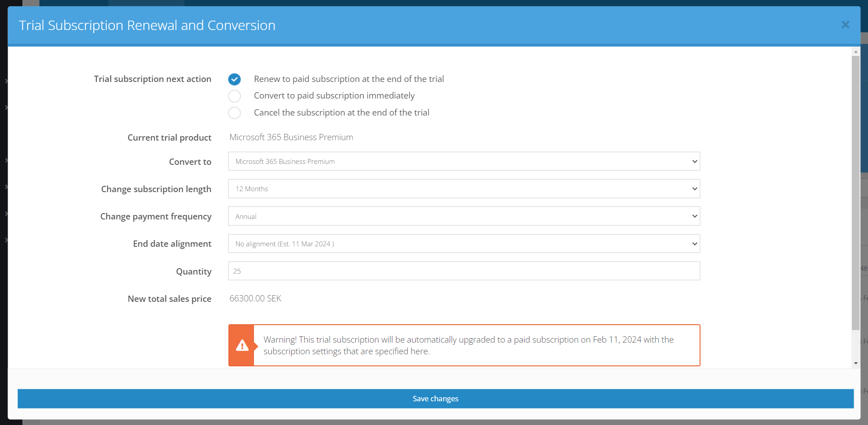Image resolution: width=868 pixels, height=425 pixels.
Task: Click the End date alignment label
Action: pos(172,244)
